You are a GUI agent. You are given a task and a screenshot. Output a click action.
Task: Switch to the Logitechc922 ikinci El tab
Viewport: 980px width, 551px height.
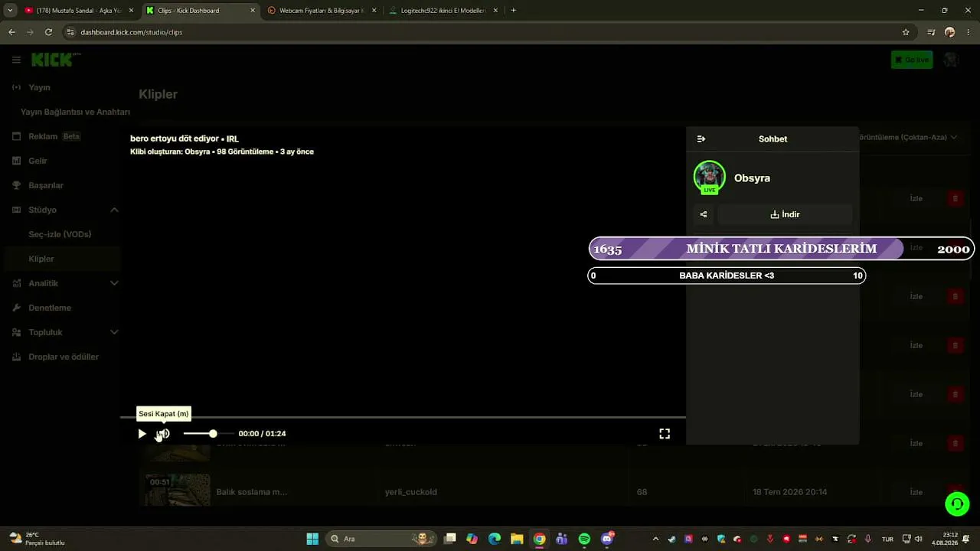coord(443,11)
